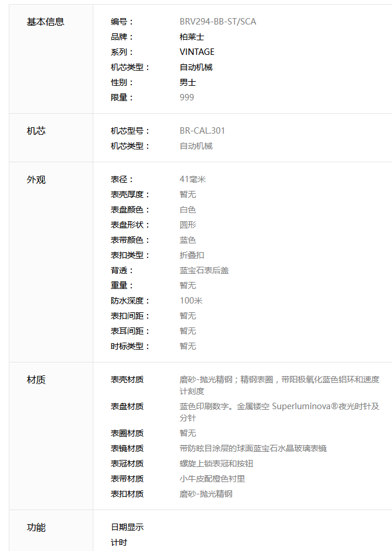392x551 pixels.
Task: Click the 表带材质 label
Action: 127,479
